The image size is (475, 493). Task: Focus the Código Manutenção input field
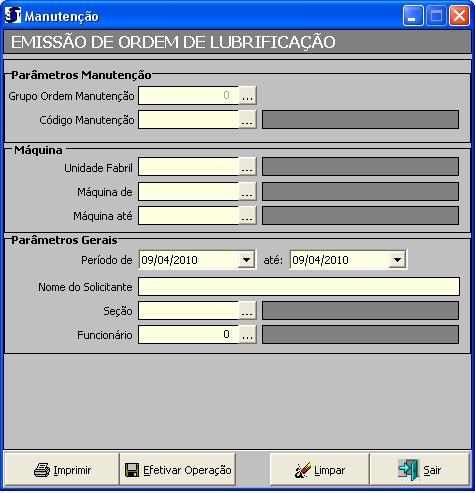[x=189, y=120]
